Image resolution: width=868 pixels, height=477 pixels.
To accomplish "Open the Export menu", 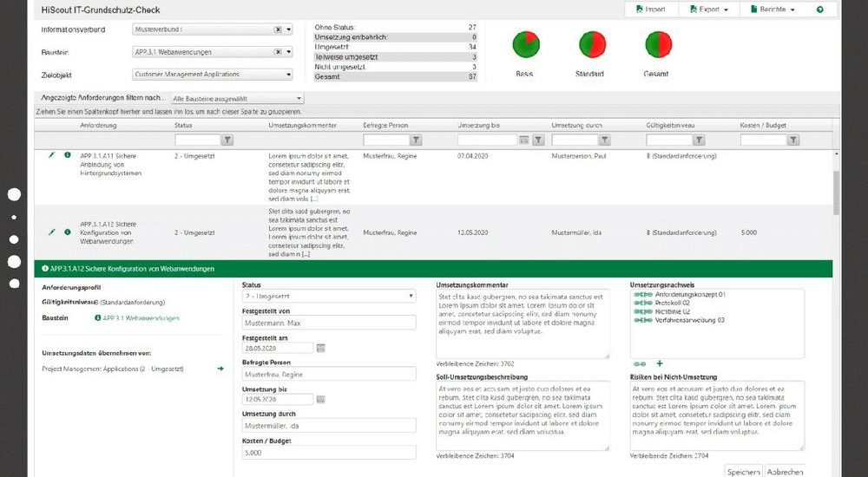I will (709, 10).
